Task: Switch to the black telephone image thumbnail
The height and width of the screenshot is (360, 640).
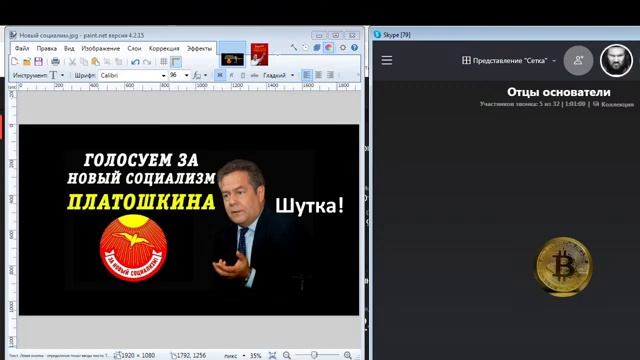Action: 233,59
